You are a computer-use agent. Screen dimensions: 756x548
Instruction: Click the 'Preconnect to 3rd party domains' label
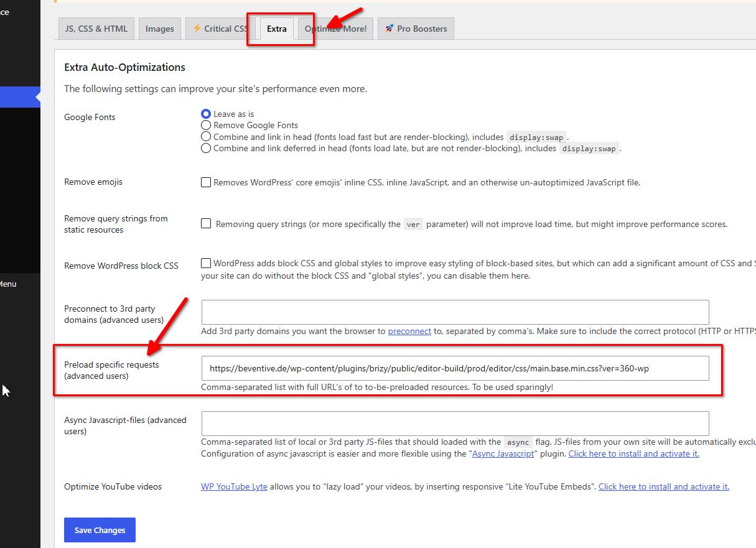point(114,314)
